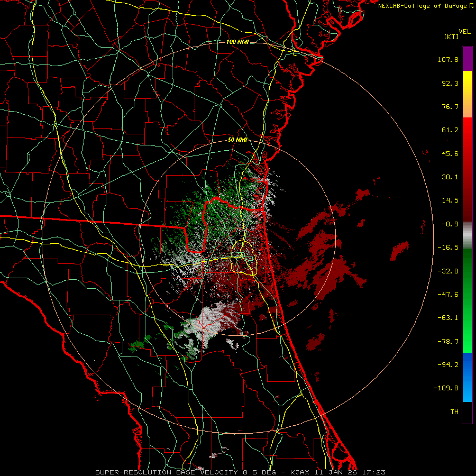
Task: Click the 50 NMI range ring label
Action: pos(237,140)
